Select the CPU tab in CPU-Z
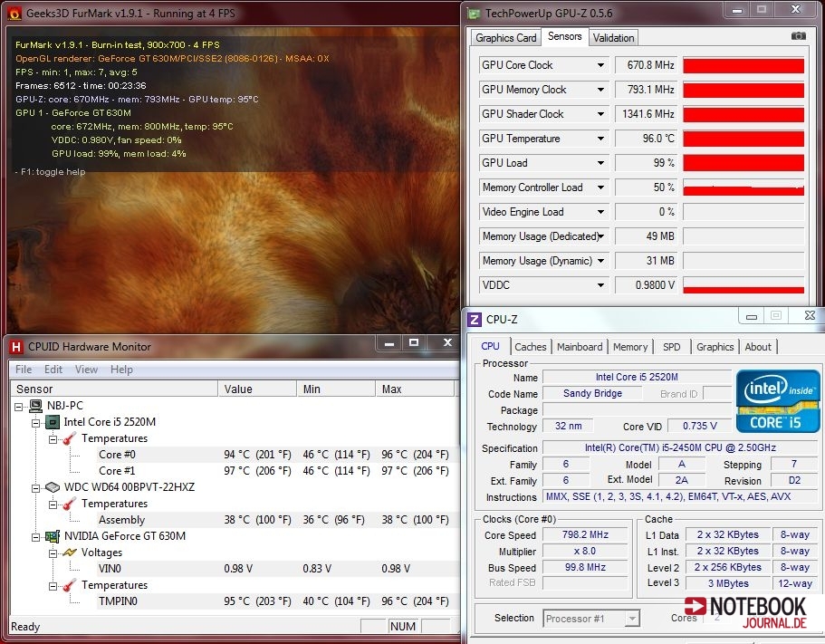Viewport: 825px width, 644px height. tap(490, 346)
